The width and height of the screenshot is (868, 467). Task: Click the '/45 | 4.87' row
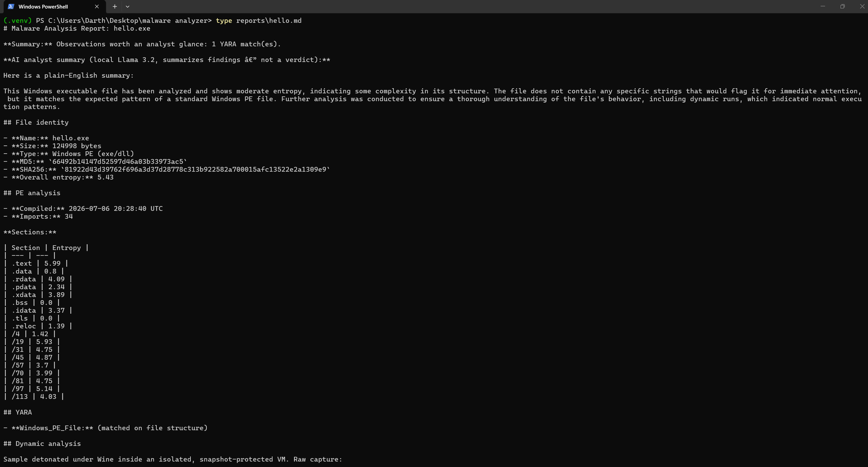click(x=32, y=358)
